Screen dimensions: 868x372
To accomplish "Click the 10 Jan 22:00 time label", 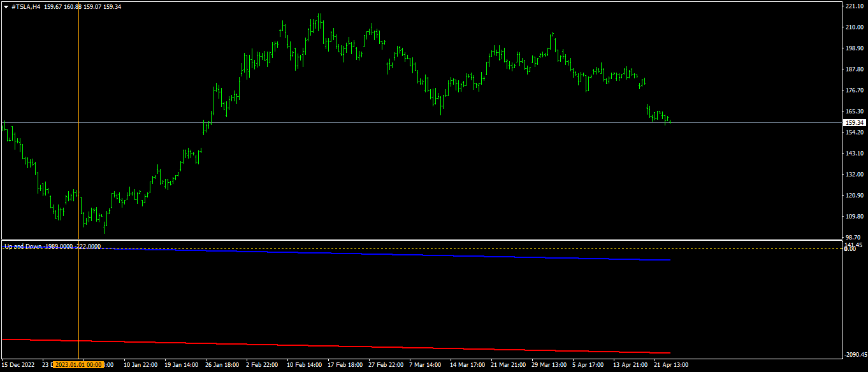I will click(141, 365).
